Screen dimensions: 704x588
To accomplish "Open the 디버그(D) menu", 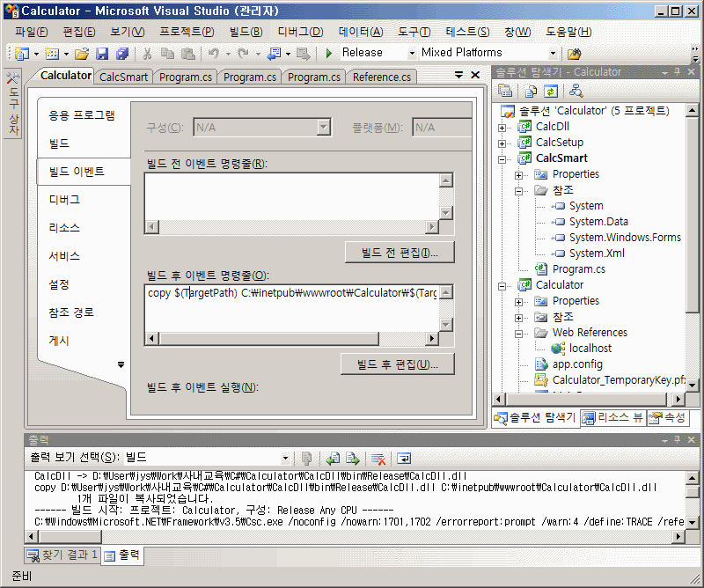I will [300, 32].
